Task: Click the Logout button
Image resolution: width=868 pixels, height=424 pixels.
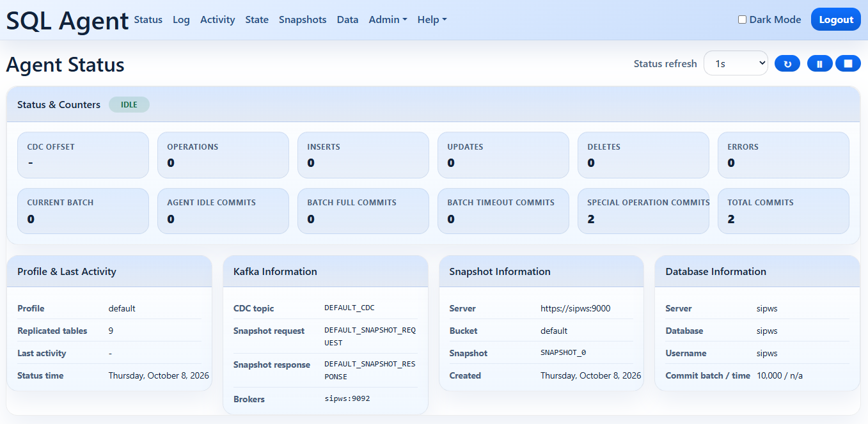Action: coord(836,19)
